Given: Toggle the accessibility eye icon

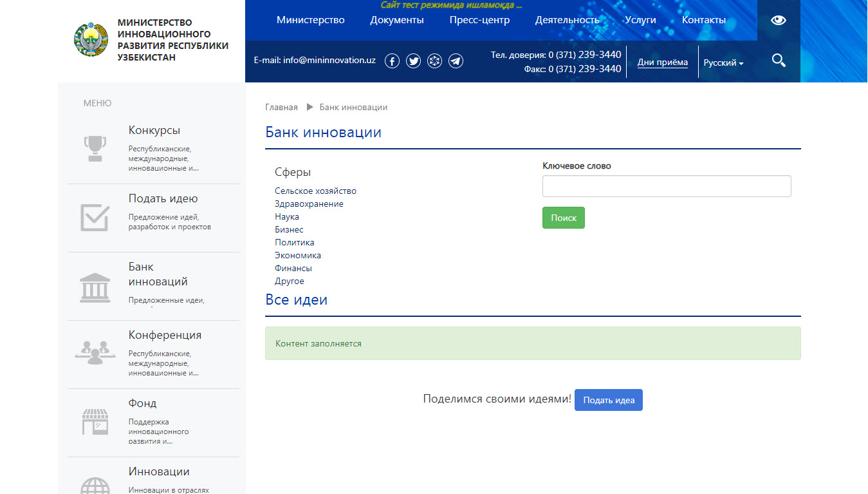Looking at the screenshot, I should point(779,20).
